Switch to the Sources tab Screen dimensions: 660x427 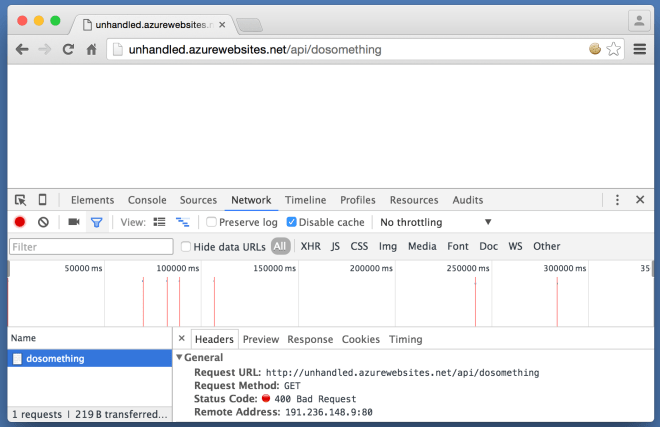coord(198,200)
